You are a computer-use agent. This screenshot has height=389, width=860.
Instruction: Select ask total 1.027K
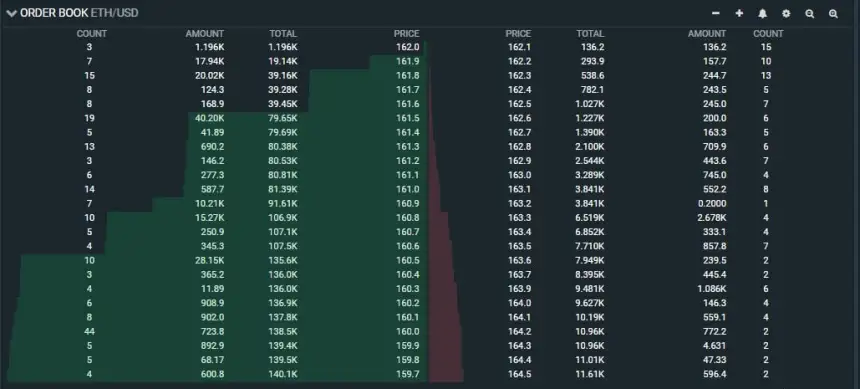(590, 104)
